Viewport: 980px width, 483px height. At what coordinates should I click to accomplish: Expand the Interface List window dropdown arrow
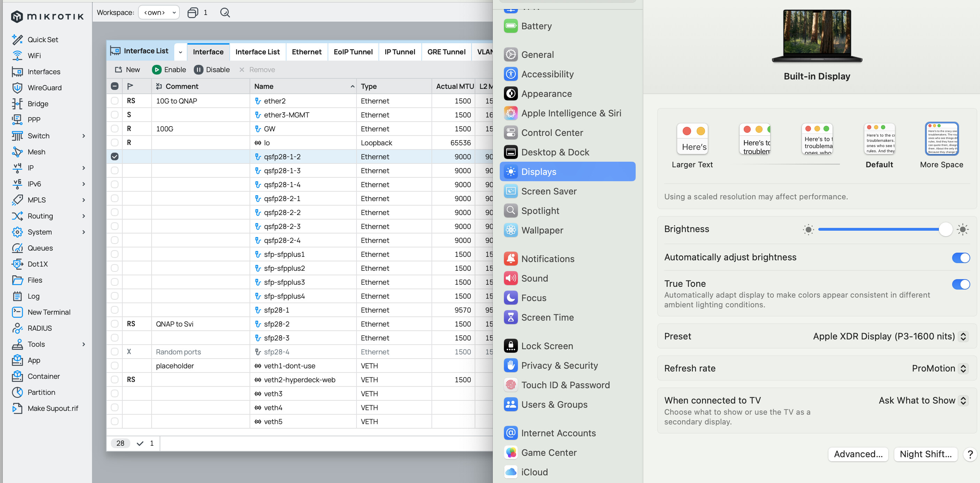180,52
